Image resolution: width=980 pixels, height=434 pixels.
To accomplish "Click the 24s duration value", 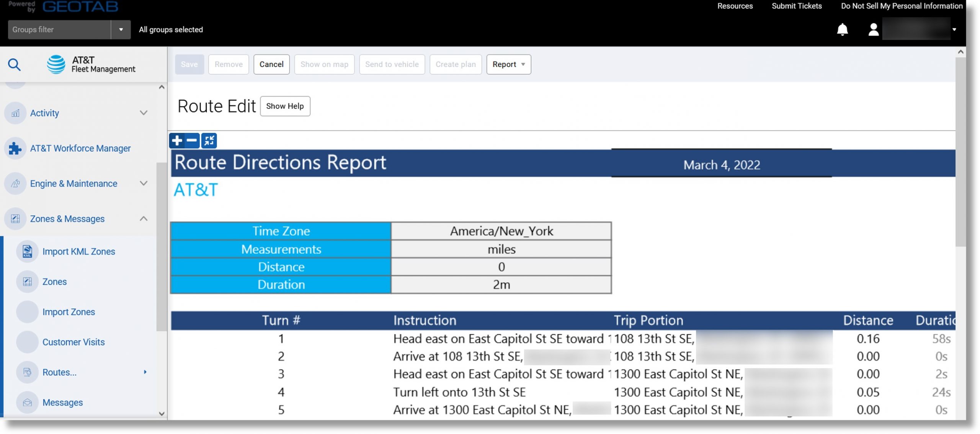I will [x=941, y=392].
